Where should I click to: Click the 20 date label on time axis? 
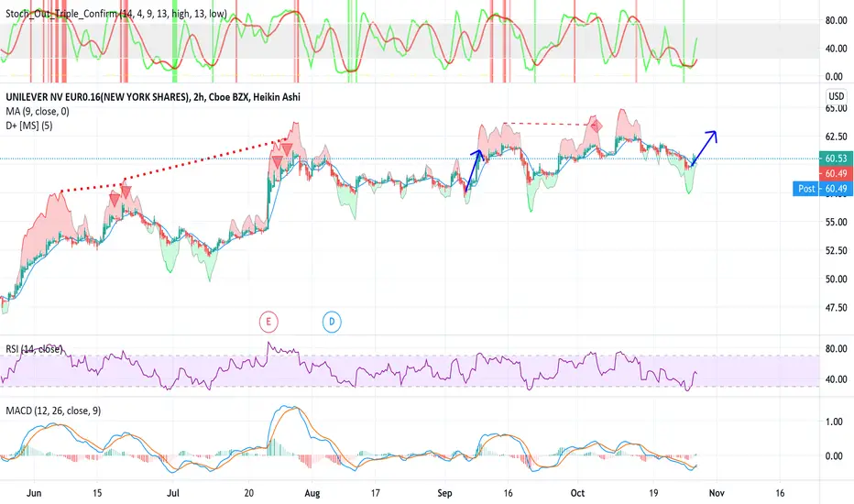tap(249, 493)
